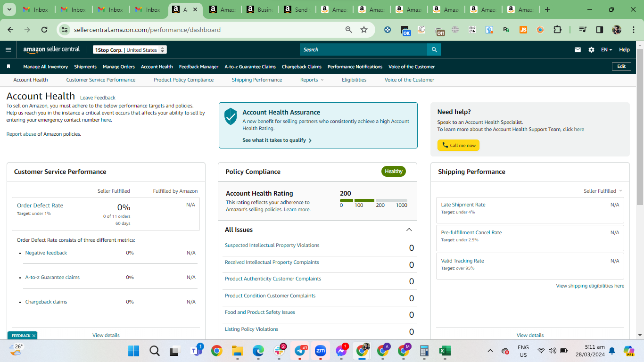Click the Leave Feedback link

(x=98, y=98)
